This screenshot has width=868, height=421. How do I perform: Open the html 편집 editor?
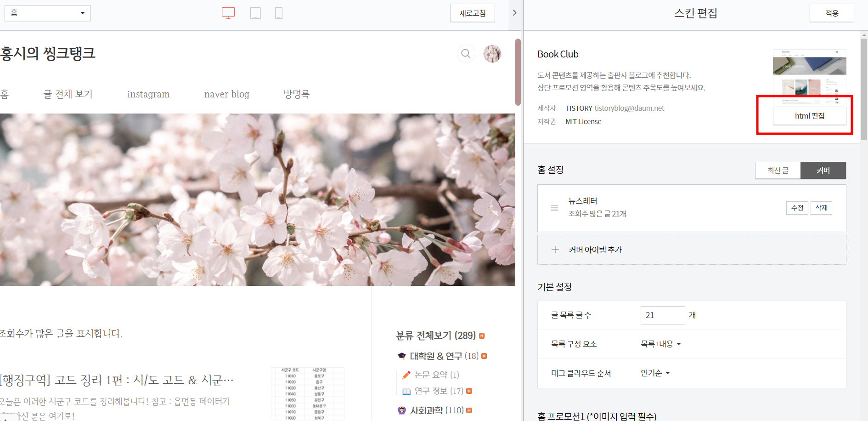(x=810, y=116)
